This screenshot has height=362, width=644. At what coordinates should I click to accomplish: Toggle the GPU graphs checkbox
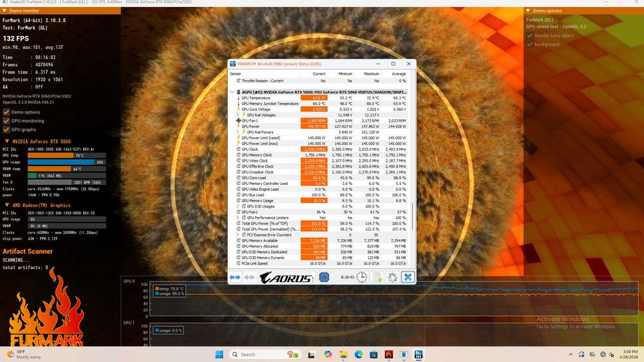click(x=6, y=129)
